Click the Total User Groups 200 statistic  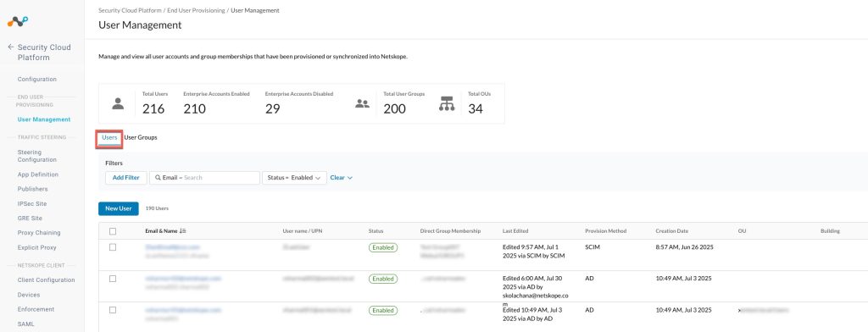pyautogui.click(x=404, y=103)
